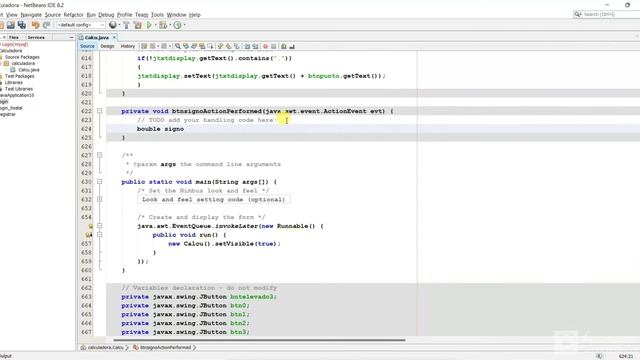Image resolution: width=640 pixels, height=360 pixels.
Task: Close the Calcu.java editor tab
Action: (x=114, y=38)
